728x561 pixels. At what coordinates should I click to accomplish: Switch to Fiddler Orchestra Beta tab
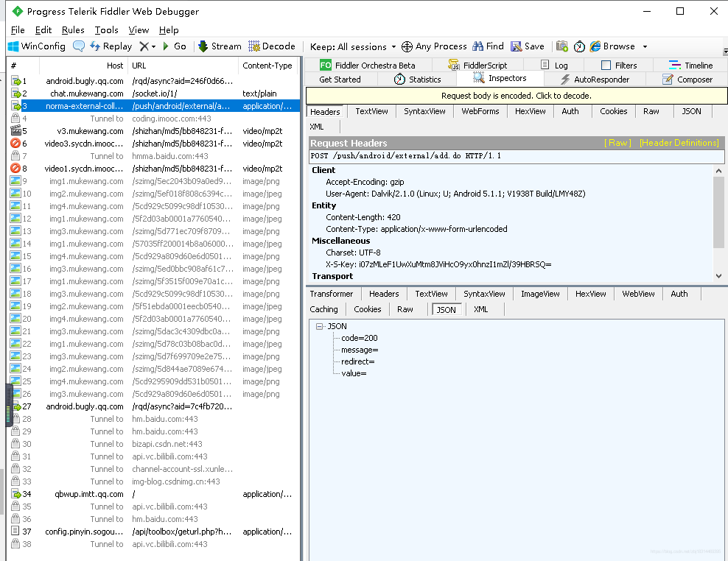pos(367,65)
